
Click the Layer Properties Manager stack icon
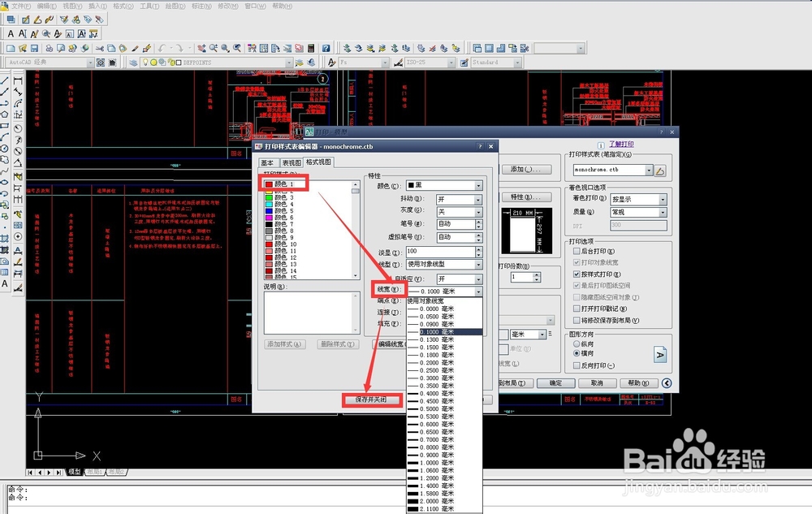[x=134, y=62]
